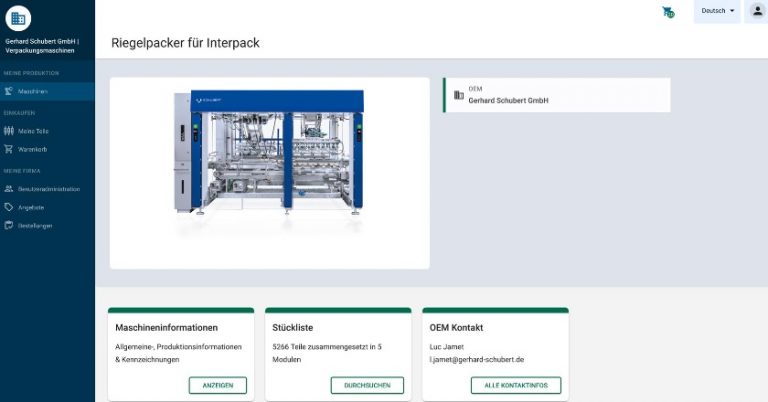Open Bestellungen from the sidebar menu
The image size is (768, 402).
35,225
